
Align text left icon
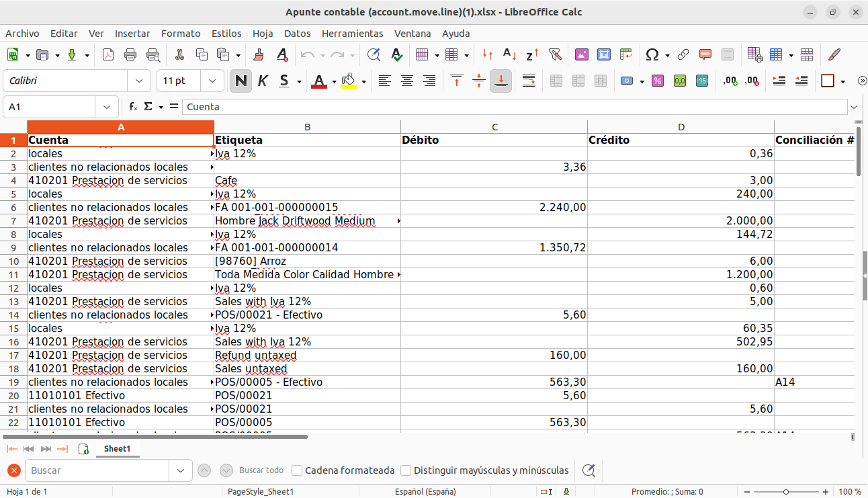(384, 81)
